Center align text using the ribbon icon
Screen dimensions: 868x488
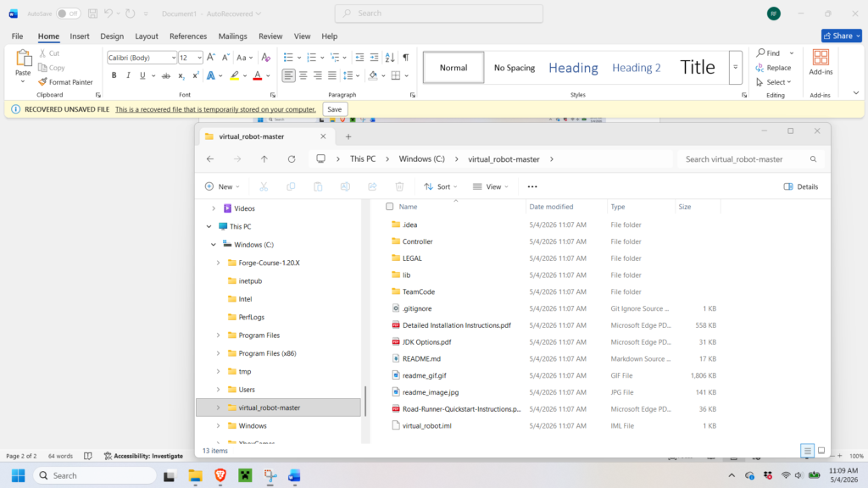coord(303,75)
